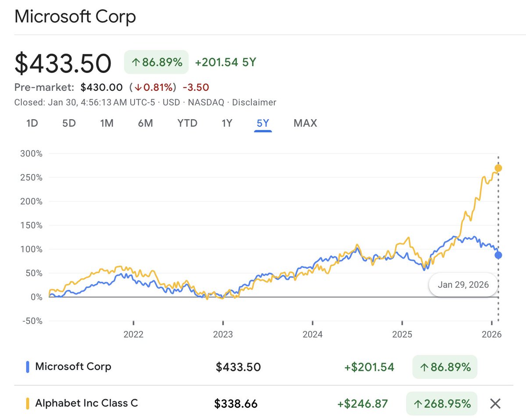Click the yellow endpoint dot on chart
This screenshot has width=526, height=420.
tap(498, 168)
